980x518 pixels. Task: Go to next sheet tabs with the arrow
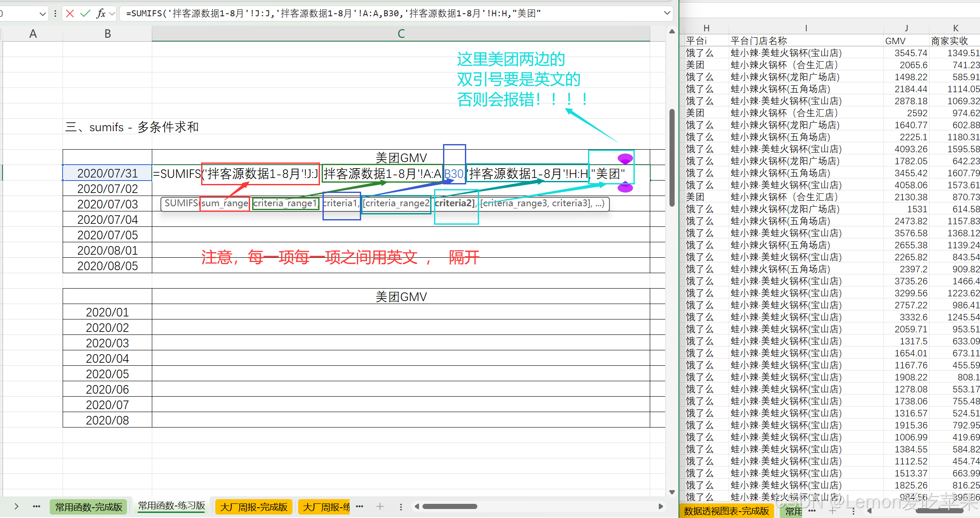point(16,506)
